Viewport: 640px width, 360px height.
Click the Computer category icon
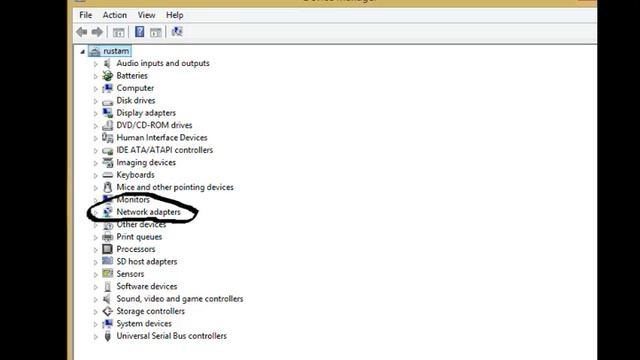(107, 88)
